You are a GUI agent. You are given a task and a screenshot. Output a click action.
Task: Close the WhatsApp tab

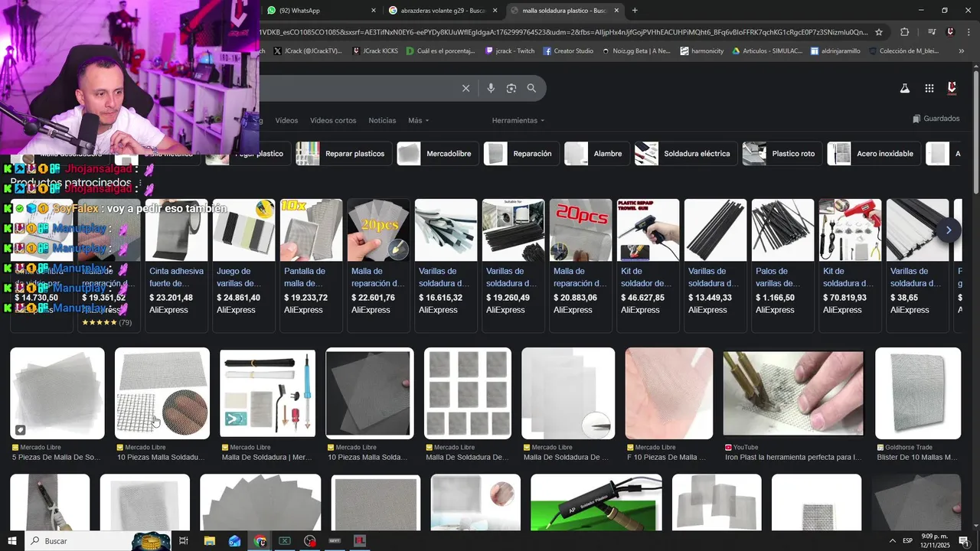coord(374,11)
